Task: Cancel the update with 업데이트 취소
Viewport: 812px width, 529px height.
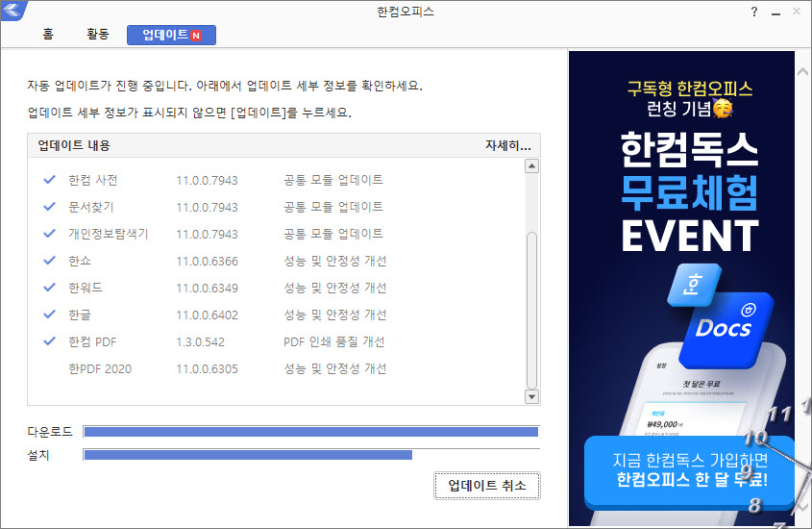Action: pyautogui.click(x=487, y=486)
